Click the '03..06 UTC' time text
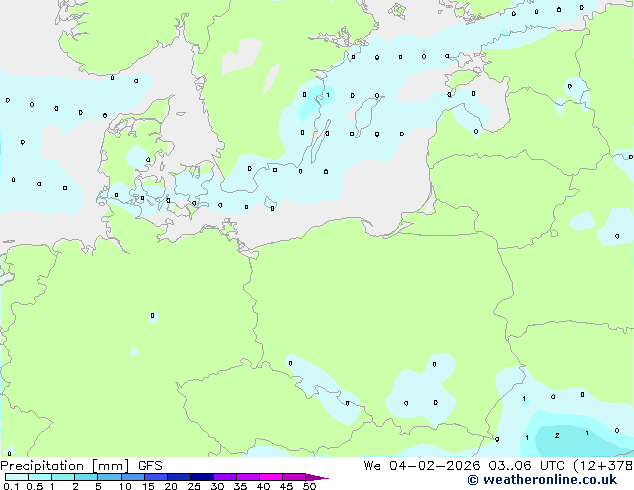634x490 pixels. (x=526, y=466)
